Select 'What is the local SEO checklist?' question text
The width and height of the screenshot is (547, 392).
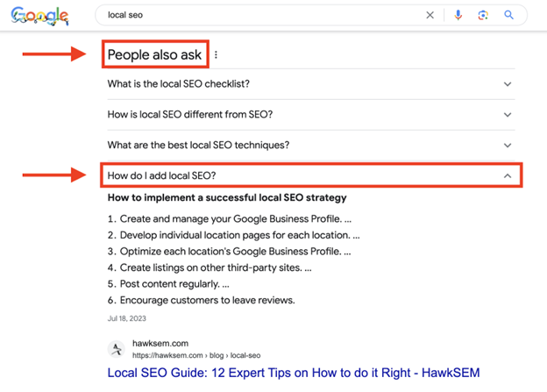click(x=178, y=84)
